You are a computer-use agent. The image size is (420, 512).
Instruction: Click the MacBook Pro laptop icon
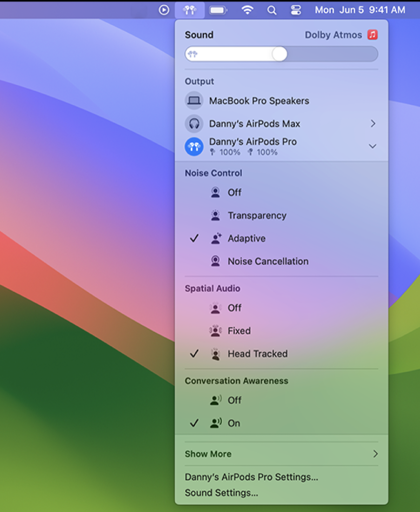(194, 100)
